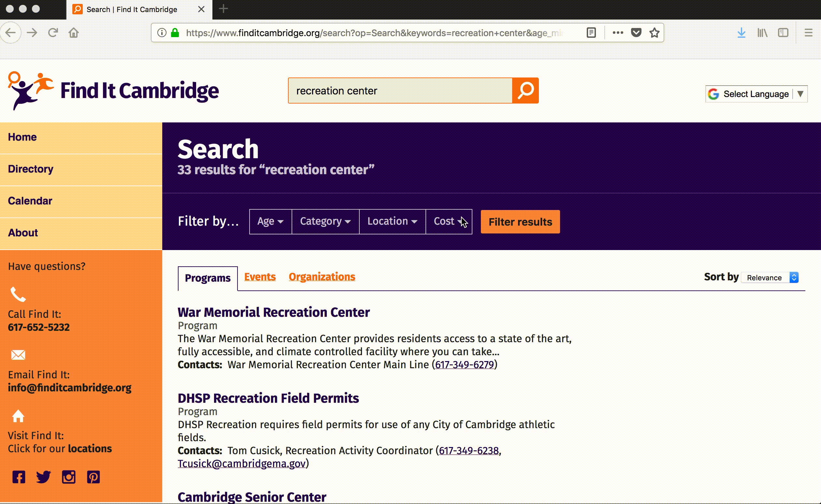Open a new browser tab

(x=223, y=9)
